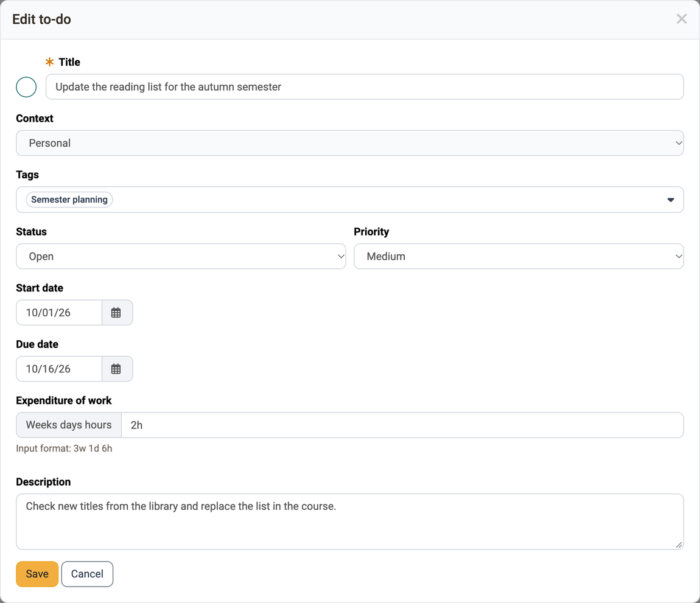700x603 pixels.
Task: Click the Semester planning tag
Action: pyautogui.click(x=69, y=200)
